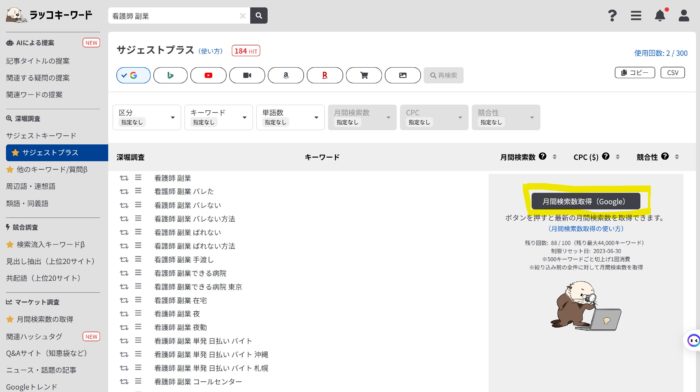Image resolution: width=700 pixels, height=392 pixels.
Task: Sort by 月間検索数 column arrows
Action: (x=554, y=157)
